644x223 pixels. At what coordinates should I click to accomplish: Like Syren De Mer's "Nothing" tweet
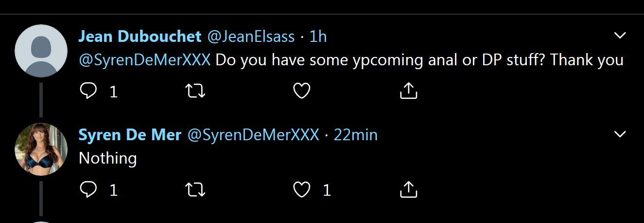click(302, 189)
